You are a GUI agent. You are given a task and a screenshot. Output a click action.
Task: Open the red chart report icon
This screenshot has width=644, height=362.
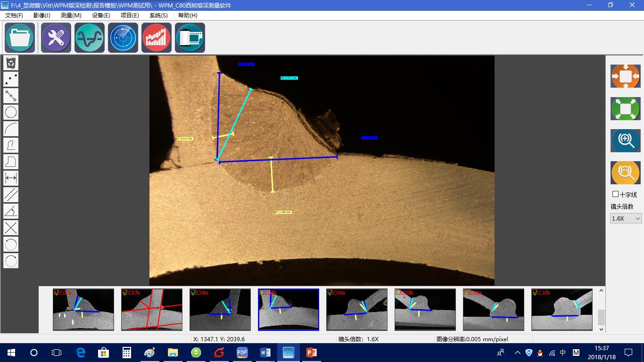(157, 38)
